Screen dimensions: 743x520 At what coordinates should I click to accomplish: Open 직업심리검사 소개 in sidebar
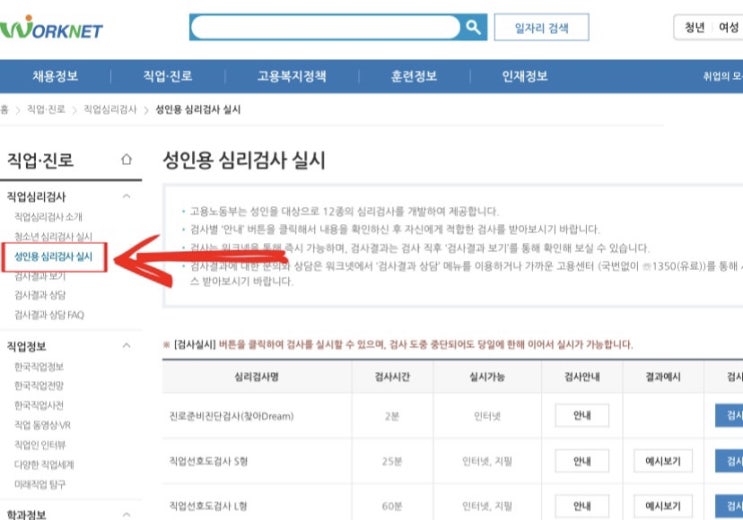click(x=48, y=217)
